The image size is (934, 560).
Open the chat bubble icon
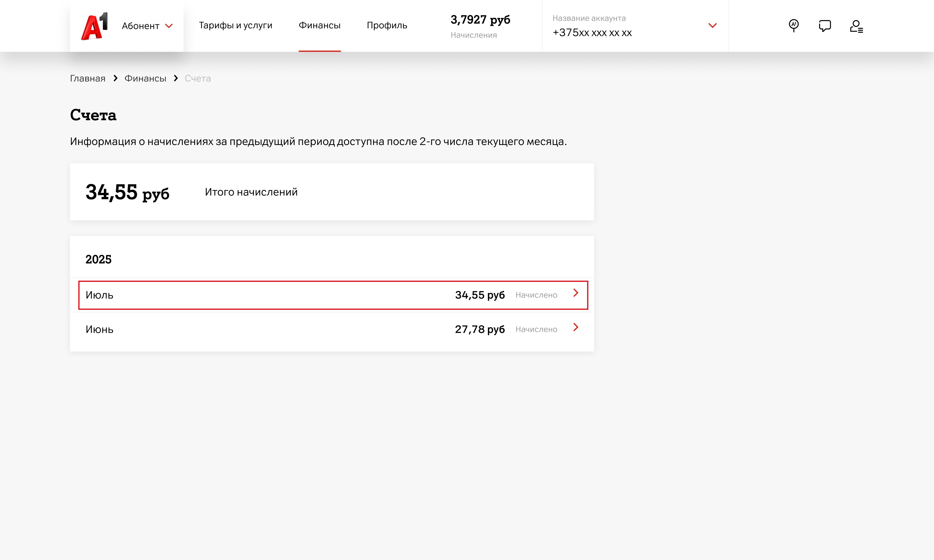tap(824, 26)
